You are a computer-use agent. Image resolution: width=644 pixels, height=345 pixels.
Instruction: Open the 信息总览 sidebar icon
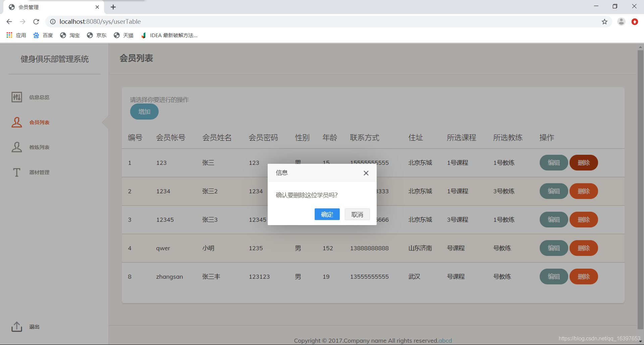tap(17, 97)
